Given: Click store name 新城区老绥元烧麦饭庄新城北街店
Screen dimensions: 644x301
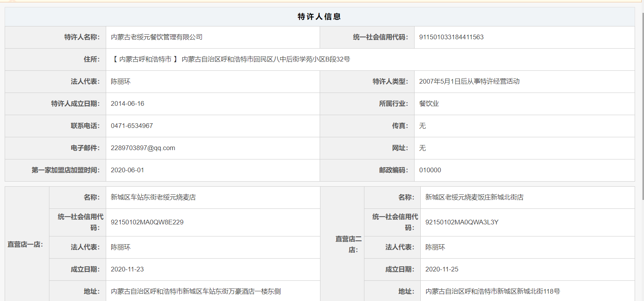Looking at the screenshot, I should coord(474,198).
